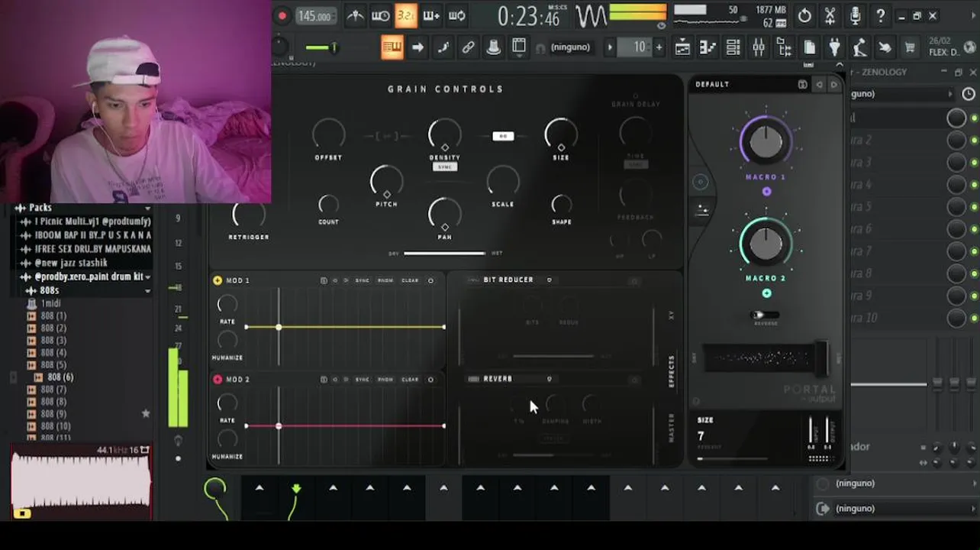The image size is (980, 550).
Task: Open the (ninguno) snap selector
Action: click(x=570, y=47)
